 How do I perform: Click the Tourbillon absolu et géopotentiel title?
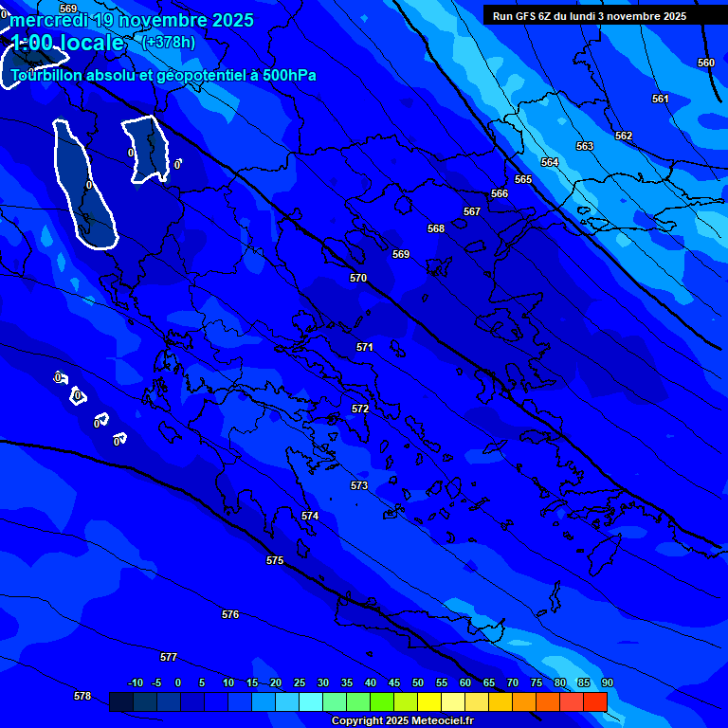click(164, 76)
